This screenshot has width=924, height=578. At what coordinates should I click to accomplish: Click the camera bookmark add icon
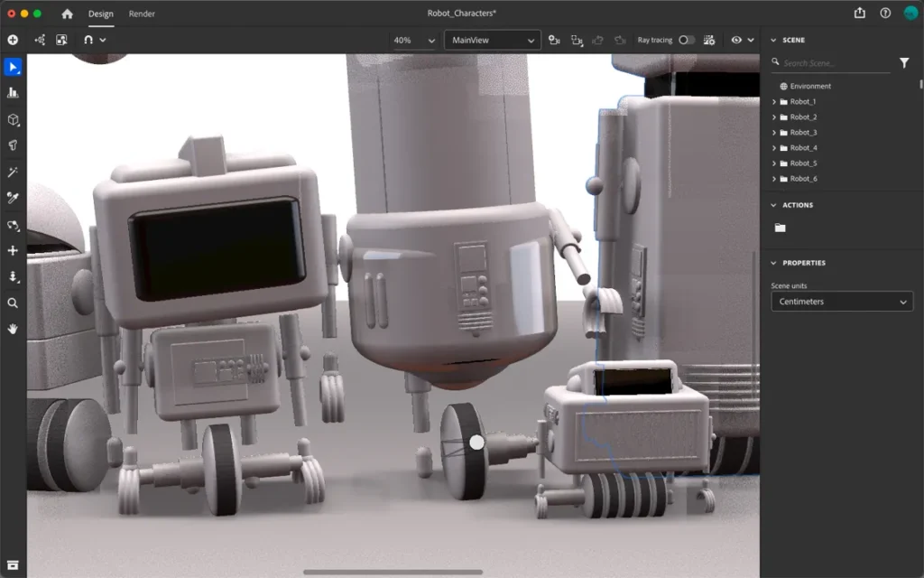pos(554,40)
